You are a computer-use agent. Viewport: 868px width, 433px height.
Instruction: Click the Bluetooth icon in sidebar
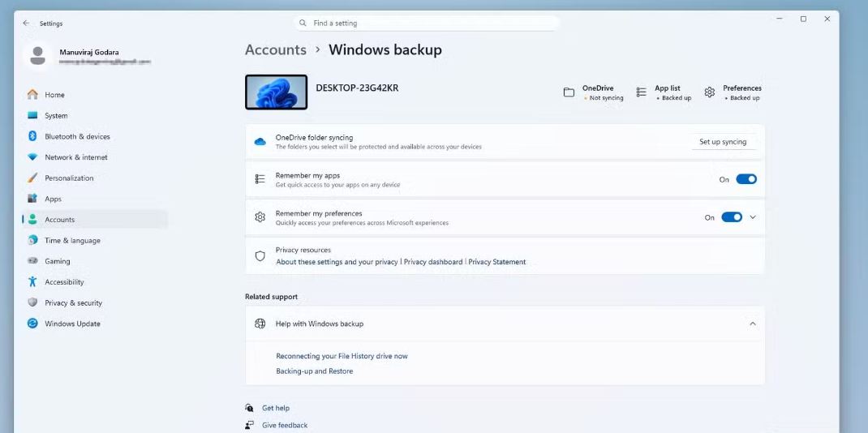[32, 136]
